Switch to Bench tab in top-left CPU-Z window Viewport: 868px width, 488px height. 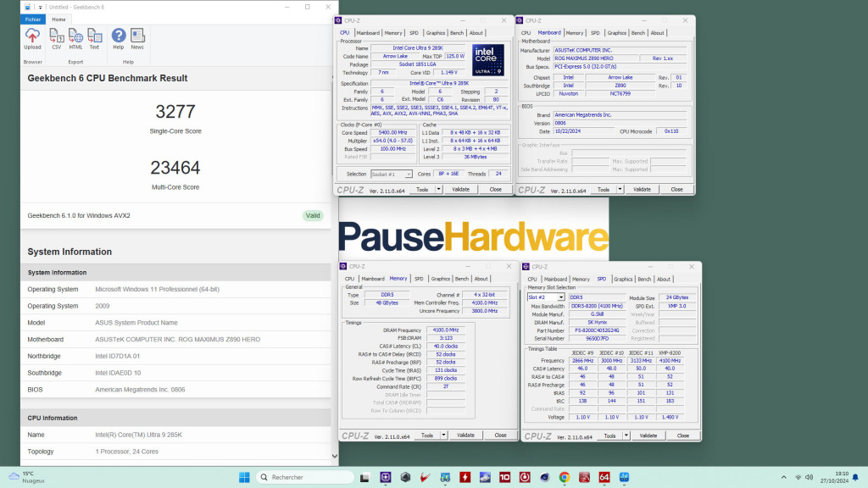[457, 33]
